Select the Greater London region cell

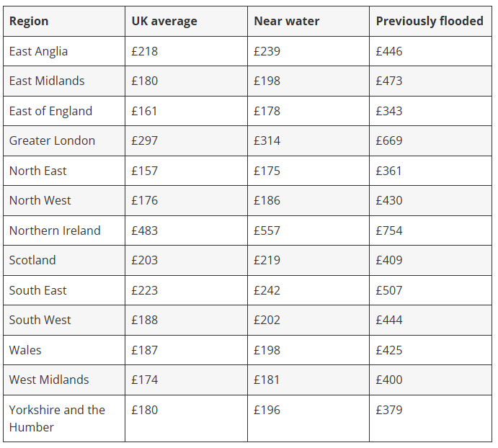(52, 140)
